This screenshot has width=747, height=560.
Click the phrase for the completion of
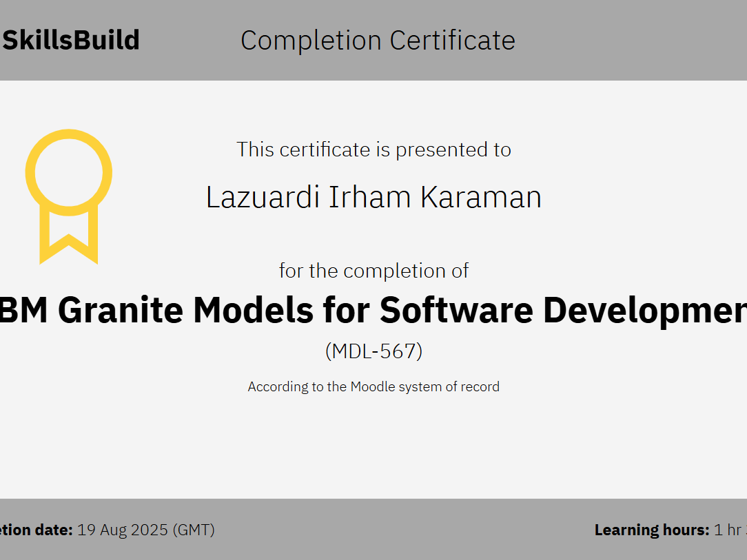point(373,270)
